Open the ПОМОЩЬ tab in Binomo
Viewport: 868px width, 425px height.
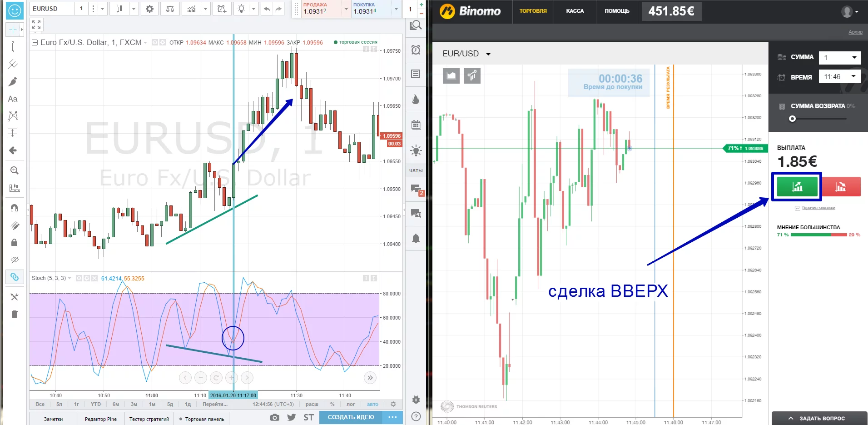[617, 11]
